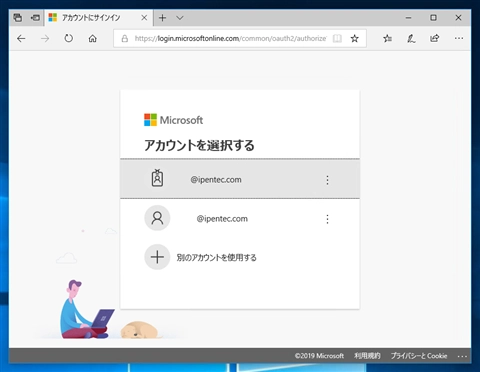The width and height of the screenshot is (480, 372).
Task: Open Edge Settings and more menu
Action: click(459, 39)
